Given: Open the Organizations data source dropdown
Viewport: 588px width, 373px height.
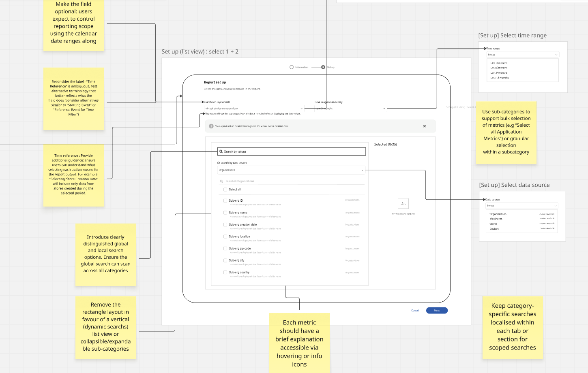Looking at the screenshot, I should [291, 170].
